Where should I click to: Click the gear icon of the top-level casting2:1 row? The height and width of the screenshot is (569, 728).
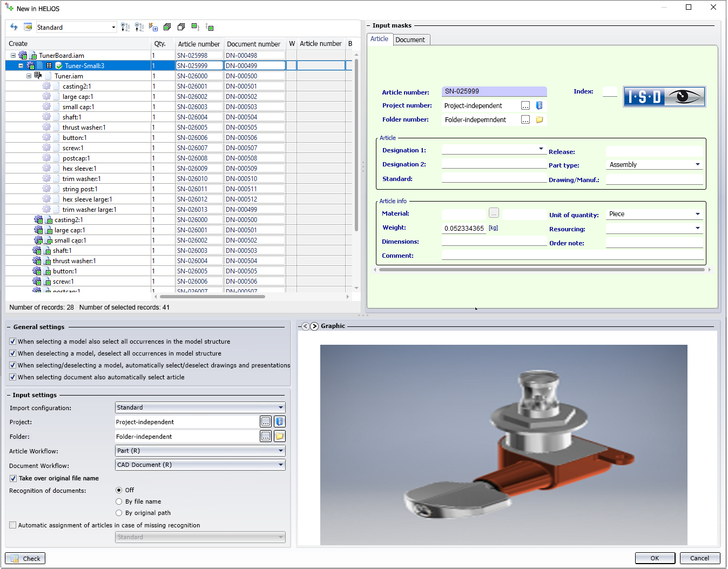click(x=38, y=219)
